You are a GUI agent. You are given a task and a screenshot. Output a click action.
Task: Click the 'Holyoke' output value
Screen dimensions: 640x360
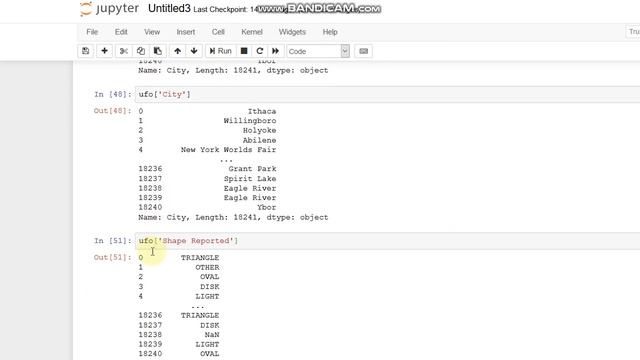(x=260, y=131)
